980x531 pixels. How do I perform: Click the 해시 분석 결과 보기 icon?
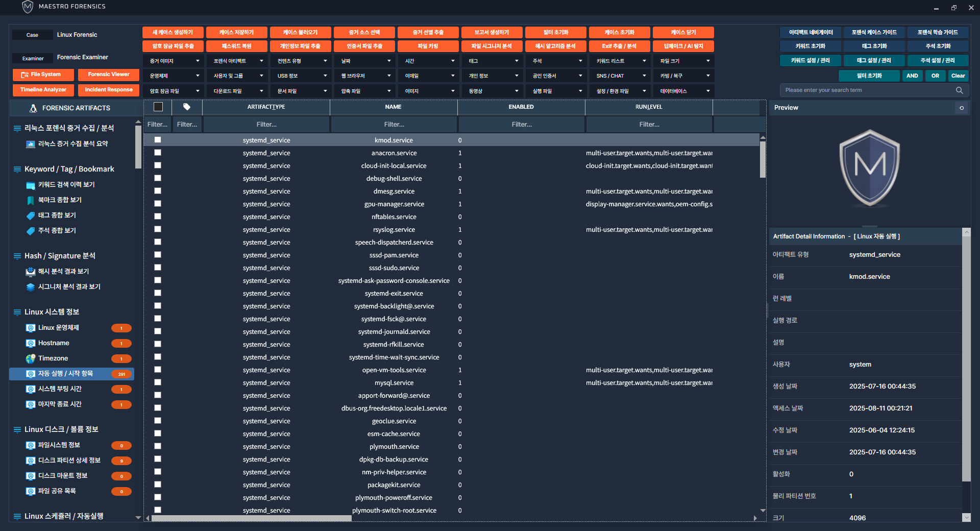point(31,272)
